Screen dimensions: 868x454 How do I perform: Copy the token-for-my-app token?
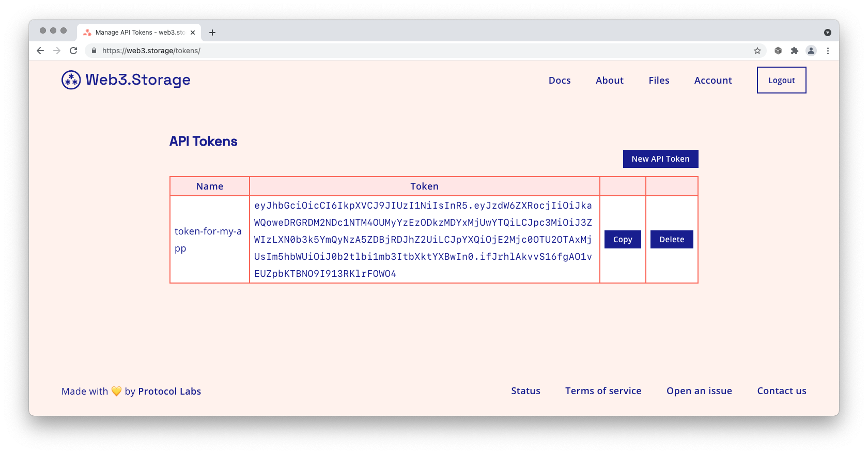623,240
